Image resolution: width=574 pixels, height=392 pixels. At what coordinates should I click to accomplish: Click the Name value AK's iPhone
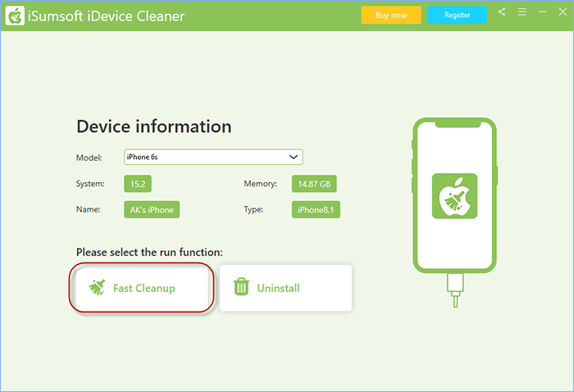[152, 210]
